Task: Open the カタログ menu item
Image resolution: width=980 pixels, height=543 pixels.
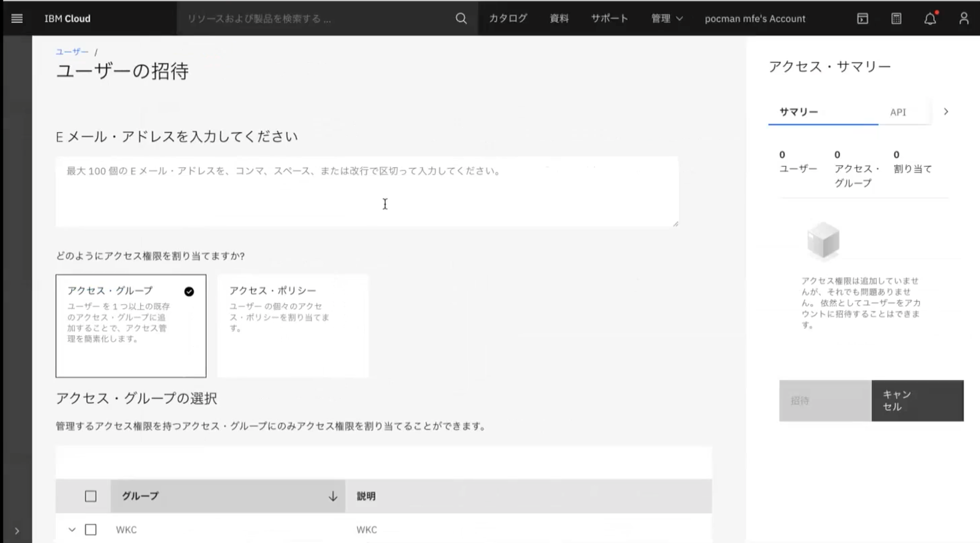Action: coord(508,18)
